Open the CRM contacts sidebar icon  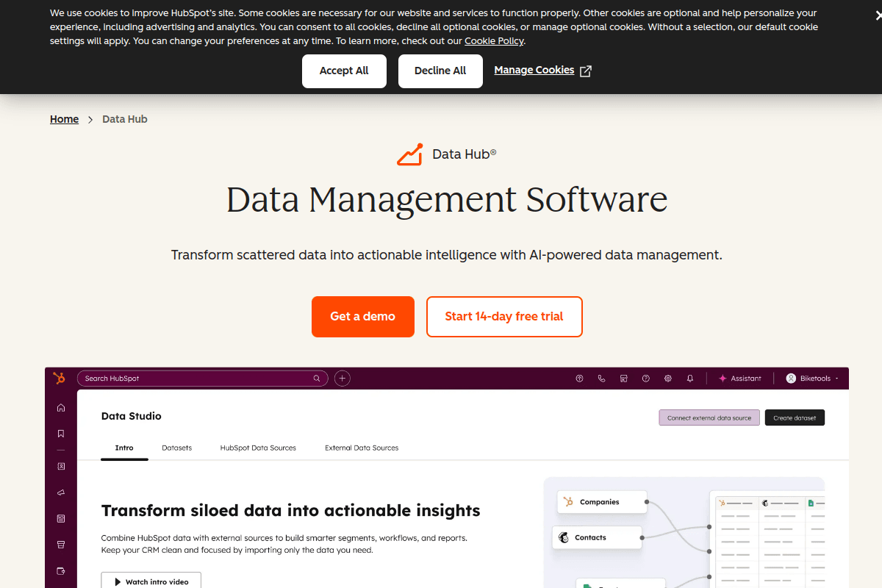[x=61, y=466]
